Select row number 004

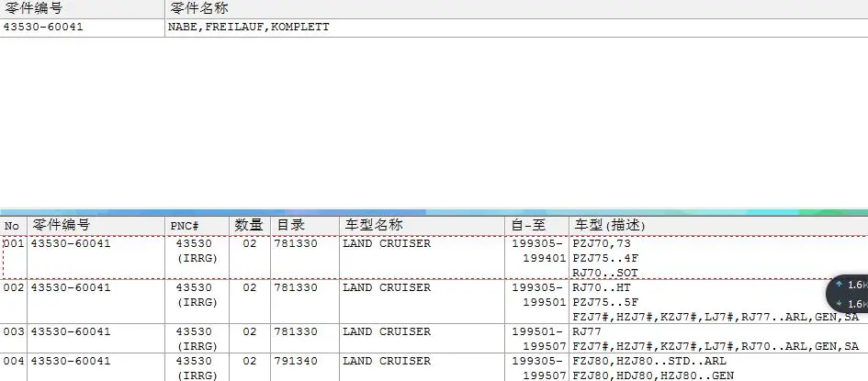point(13,361)
